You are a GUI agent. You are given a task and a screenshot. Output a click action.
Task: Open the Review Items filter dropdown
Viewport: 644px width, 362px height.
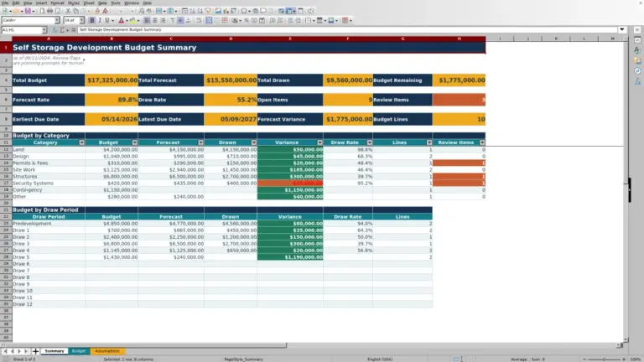482,142
